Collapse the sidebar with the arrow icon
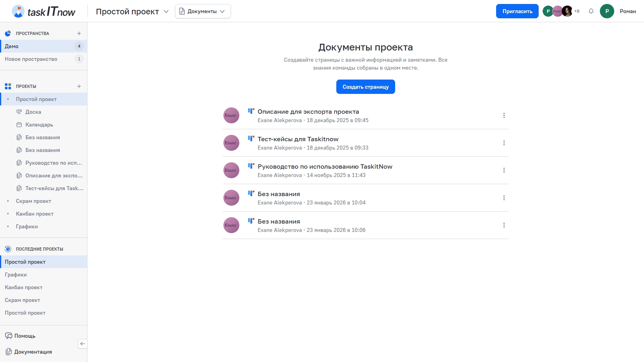Viewport: 644px width, 362px height. pyautogui.click(x=83, y=344)
